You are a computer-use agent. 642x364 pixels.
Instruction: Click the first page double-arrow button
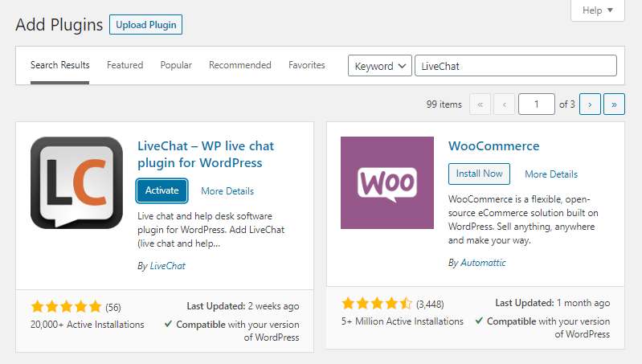pos(480,104)
